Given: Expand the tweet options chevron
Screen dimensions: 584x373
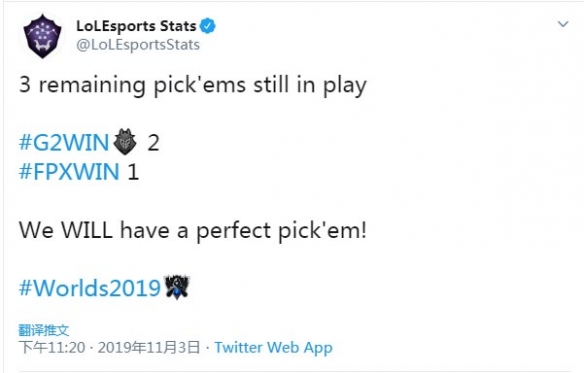Looking at the screenshot, I should [x=563, y=24].
